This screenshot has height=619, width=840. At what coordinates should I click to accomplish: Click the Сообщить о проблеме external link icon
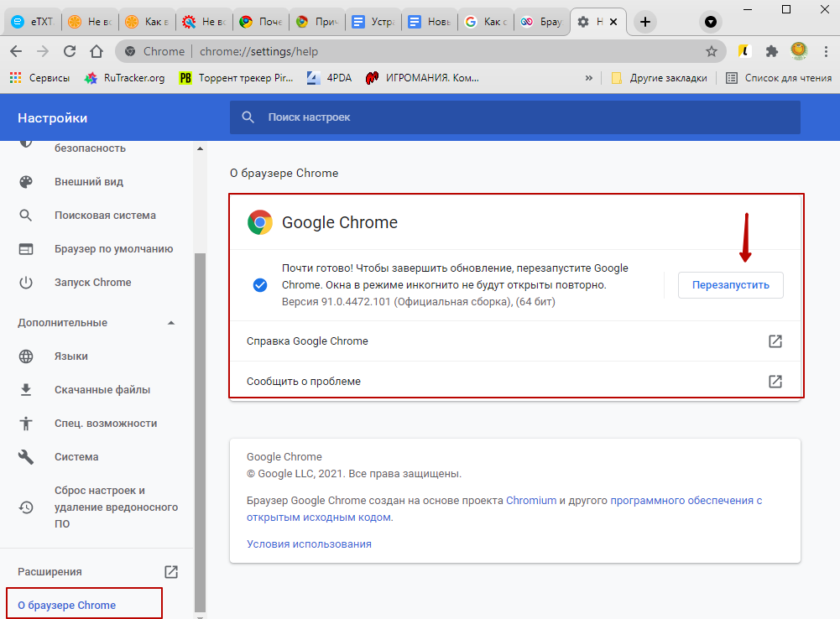[775, 382]
